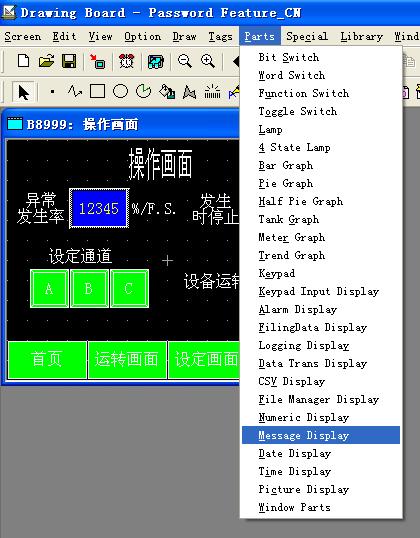Open the Special menu
The height and width of the screenshot is (538, 420).
pyautogui.click(x=307, y=36)
